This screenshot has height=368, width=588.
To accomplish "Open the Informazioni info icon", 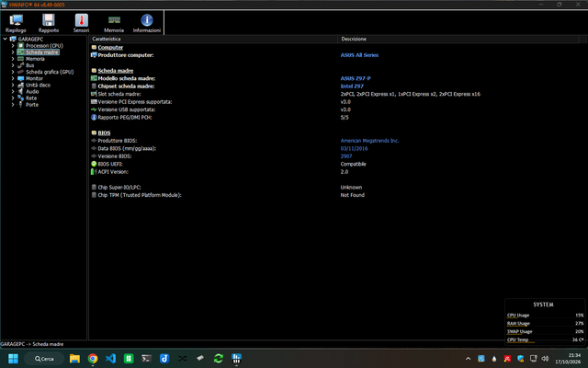I will [x=147, y=23].
